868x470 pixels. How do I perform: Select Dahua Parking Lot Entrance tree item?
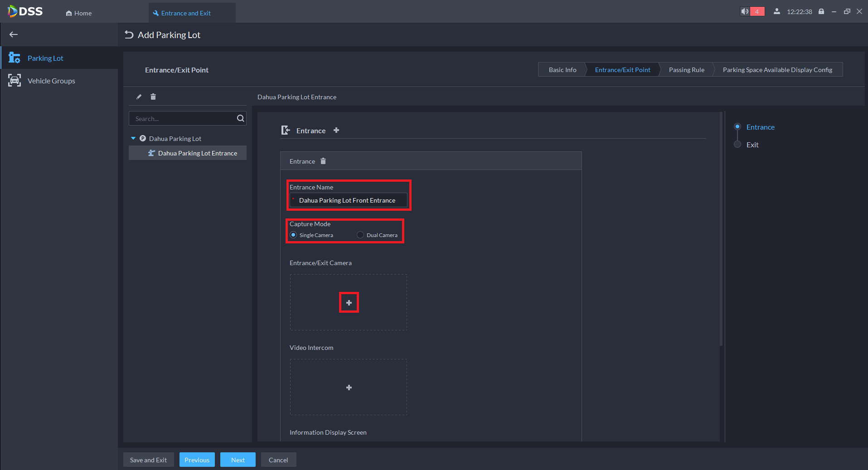click(197, 153)
